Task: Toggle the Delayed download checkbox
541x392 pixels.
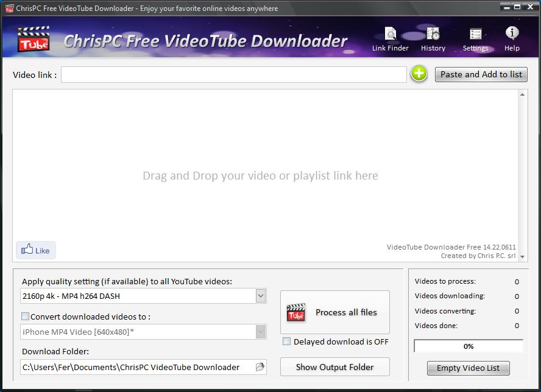Action: click(286, 341)
